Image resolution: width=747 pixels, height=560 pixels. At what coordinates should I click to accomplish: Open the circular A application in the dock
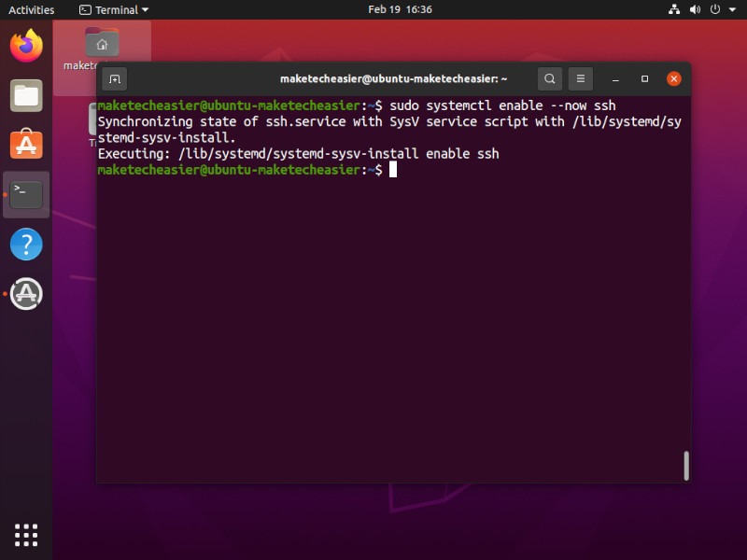pos(25,293)
